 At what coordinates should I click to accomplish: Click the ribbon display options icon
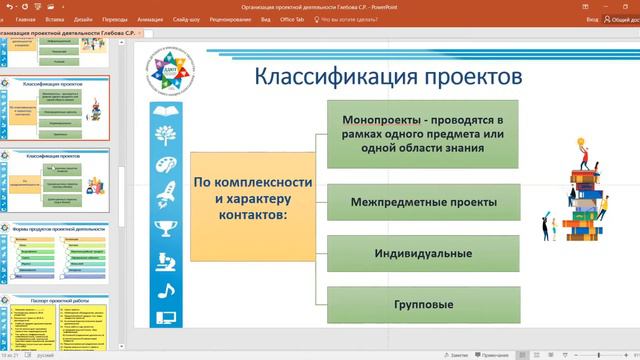point(585,7)
